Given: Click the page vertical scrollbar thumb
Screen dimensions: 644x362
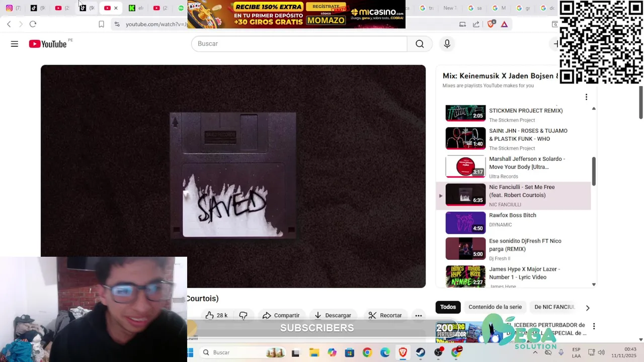Looking at the screenshot, I should click(641, 103).
